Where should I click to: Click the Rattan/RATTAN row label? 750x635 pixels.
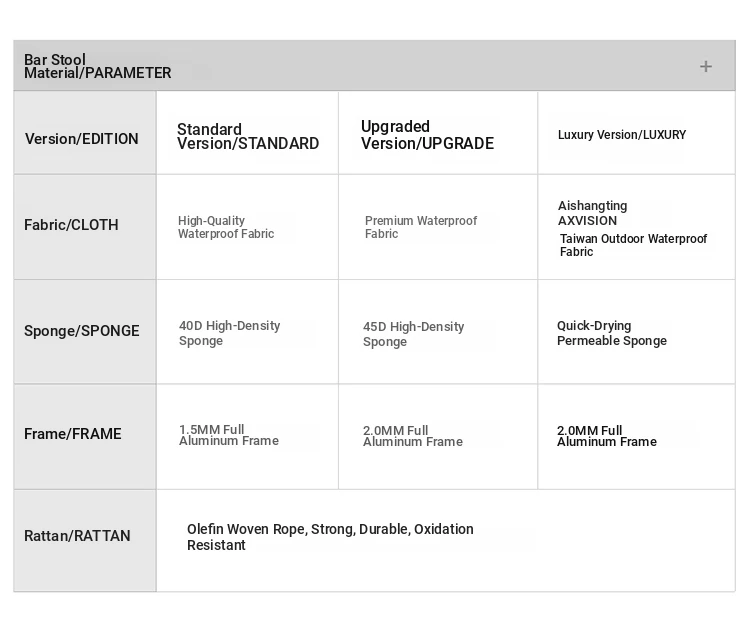[x=77, y=536]
